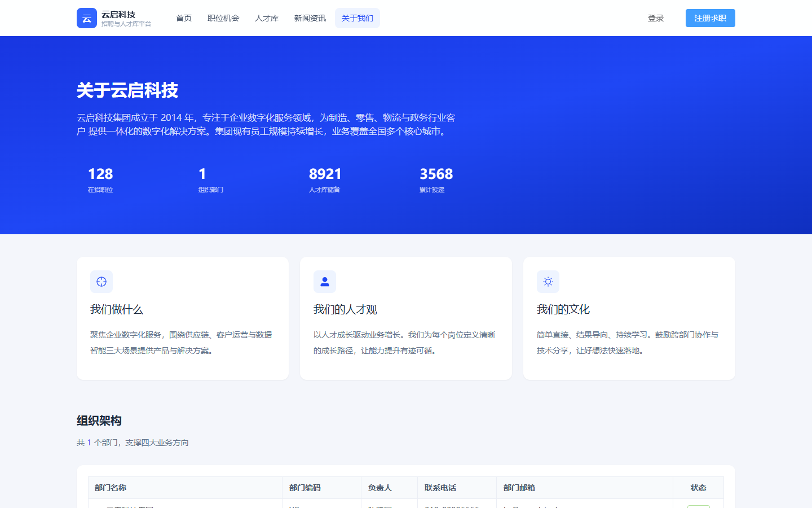
Task: Click the 注册求职 button
Action: [x=710, y=18]
